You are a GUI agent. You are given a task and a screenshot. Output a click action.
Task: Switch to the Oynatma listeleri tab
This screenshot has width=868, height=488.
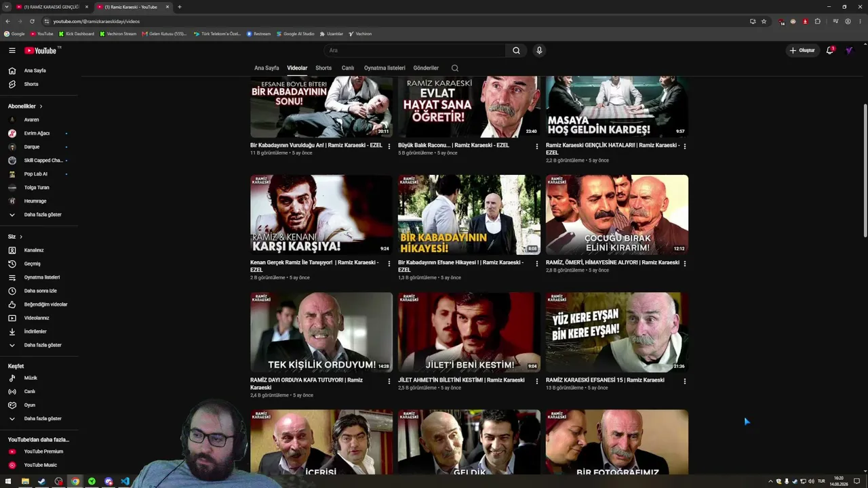pos(384,68)
